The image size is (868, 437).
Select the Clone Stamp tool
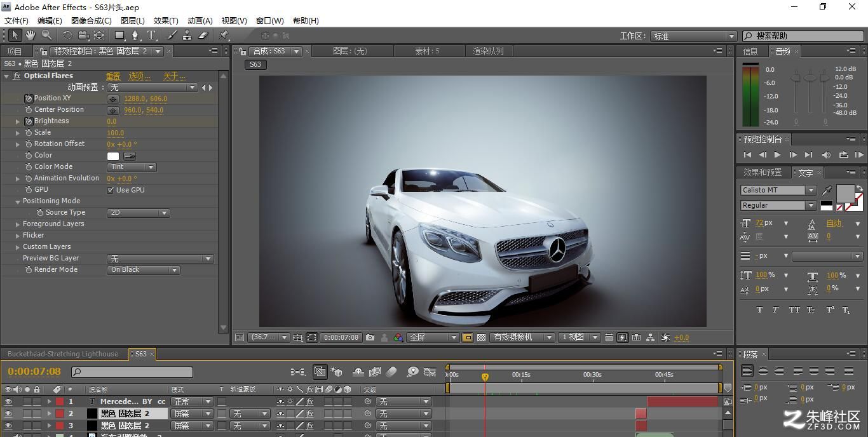pos(187,36)
